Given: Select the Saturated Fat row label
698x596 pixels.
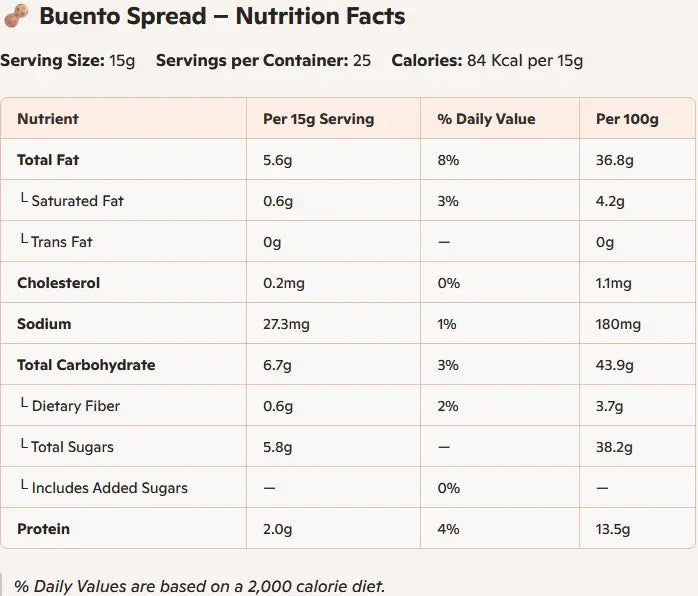Looking at the screenshot, I should (x=77, y=201).
